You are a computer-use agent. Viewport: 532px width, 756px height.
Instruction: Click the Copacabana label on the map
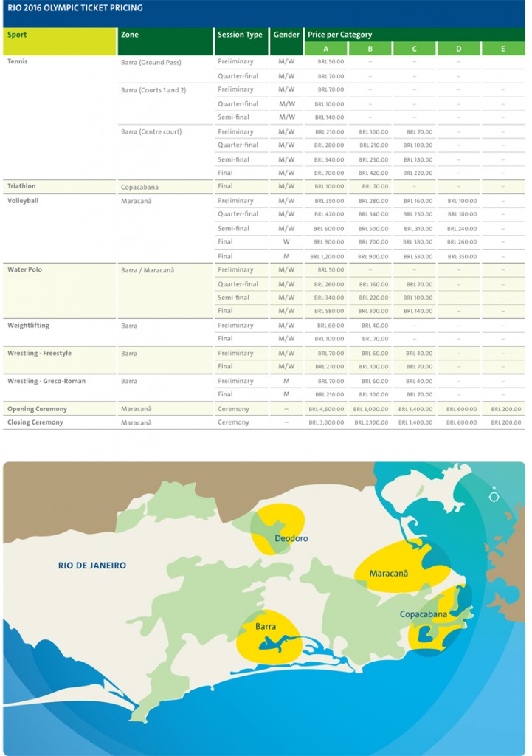[x=424, y=614]
